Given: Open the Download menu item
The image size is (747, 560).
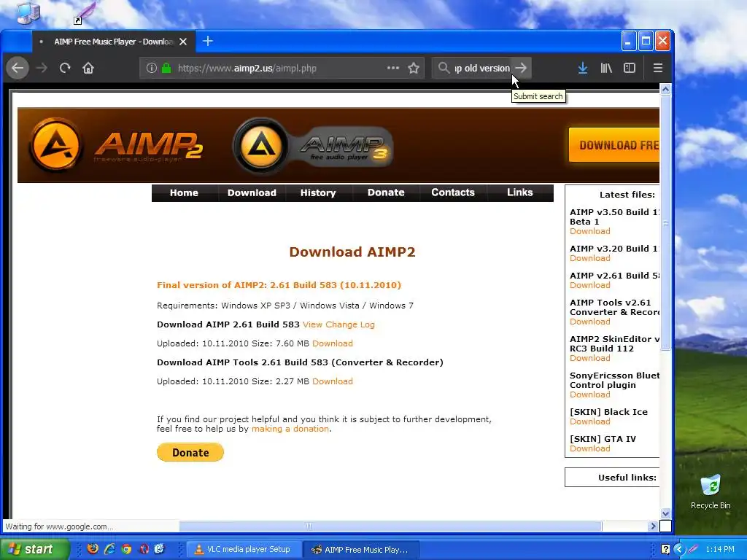Looking at the screenshot, I should pos(252,192).
